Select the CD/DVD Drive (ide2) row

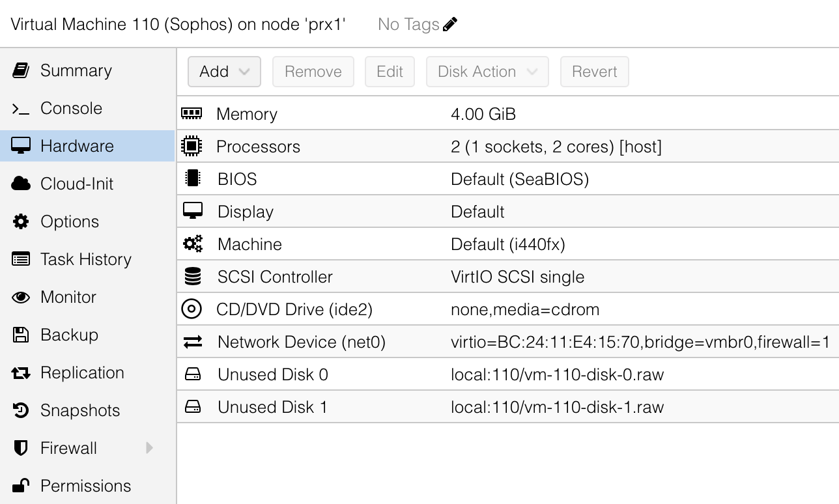point(507,309)
